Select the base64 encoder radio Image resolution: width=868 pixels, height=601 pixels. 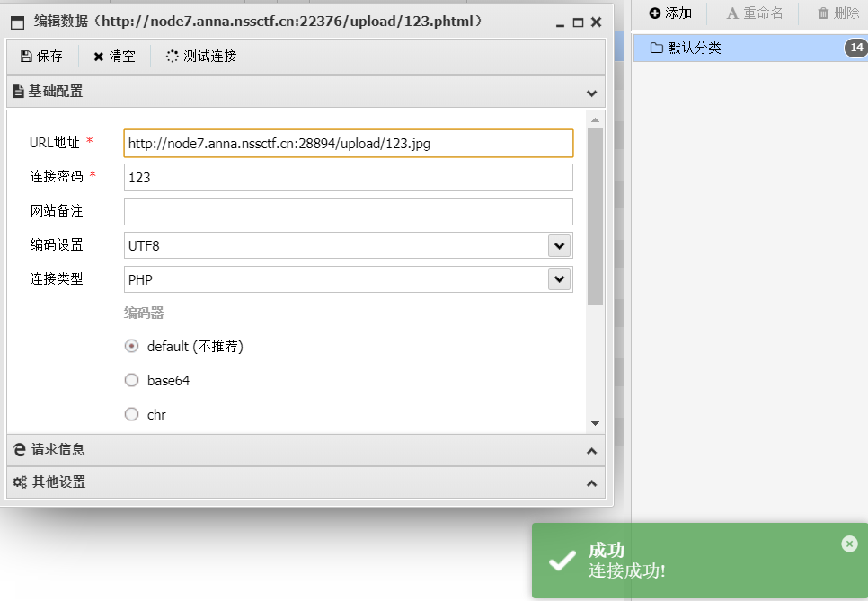(x=131, y=380)
